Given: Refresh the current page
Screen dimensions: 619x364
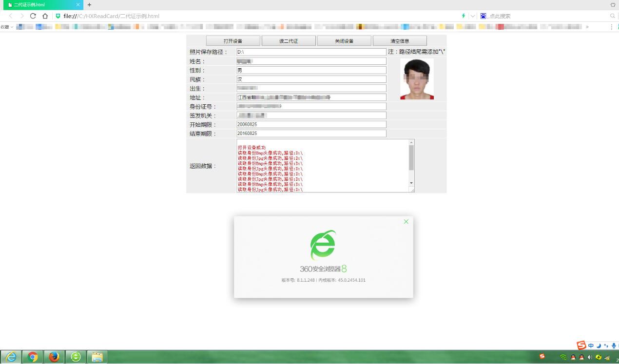Looking at the screenshot, I should 33,16.
